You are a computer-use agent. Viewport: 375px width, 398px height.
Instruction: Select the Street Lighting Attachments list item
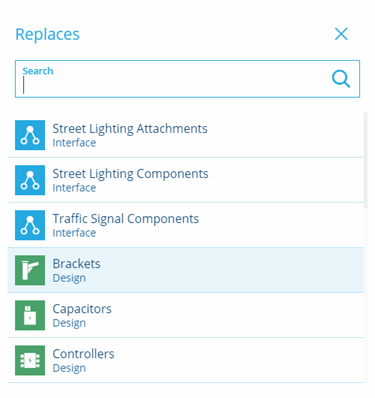(185, 135)
